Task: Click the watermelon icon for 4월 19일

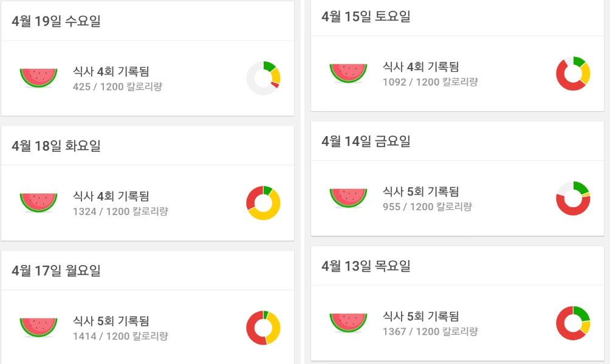Action: click(x=38, y=78)
